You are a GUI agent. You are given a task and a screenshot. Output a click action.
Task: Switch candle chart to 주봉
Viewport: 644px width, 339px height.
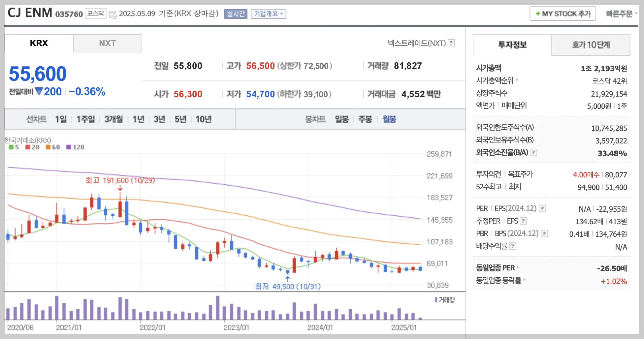pos(365,119)
